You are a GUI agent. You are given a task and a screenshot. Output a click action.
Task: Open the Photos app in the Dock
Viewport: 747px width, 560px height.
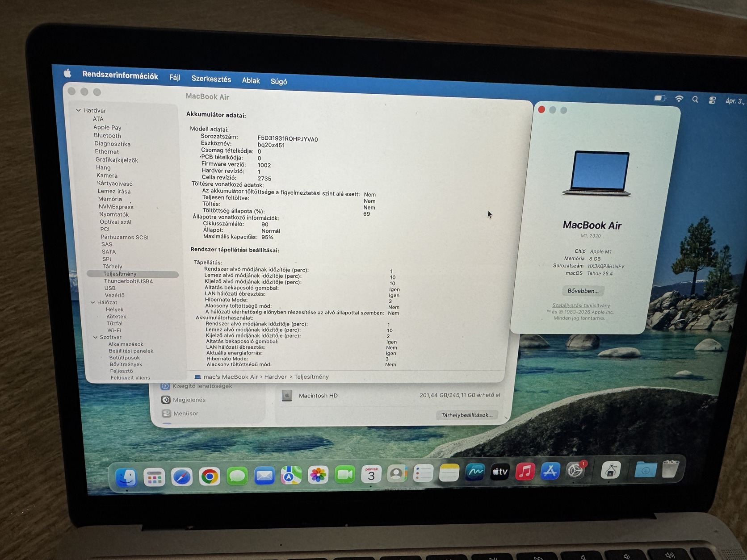tap(318, 475)
